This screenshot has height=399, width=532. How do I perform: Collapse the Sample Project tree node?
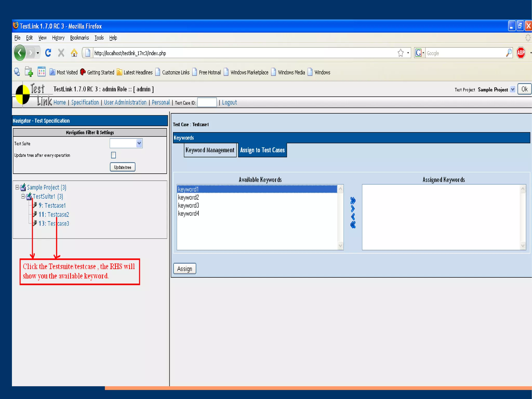[x=17, y=187]
